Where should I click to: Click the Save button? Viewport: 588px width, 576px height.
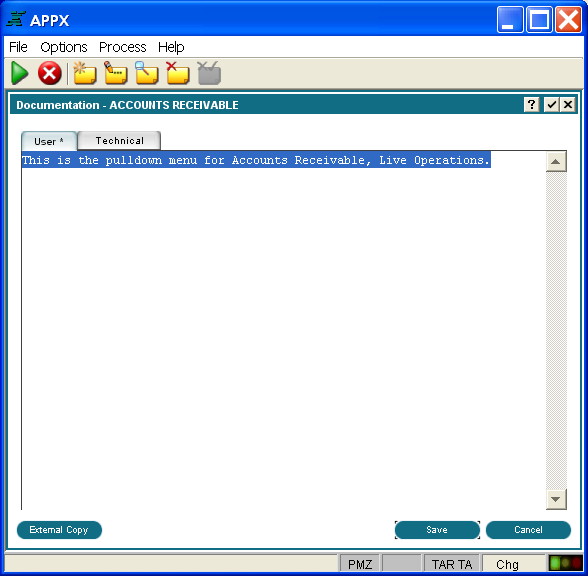(x=437, y=530)
